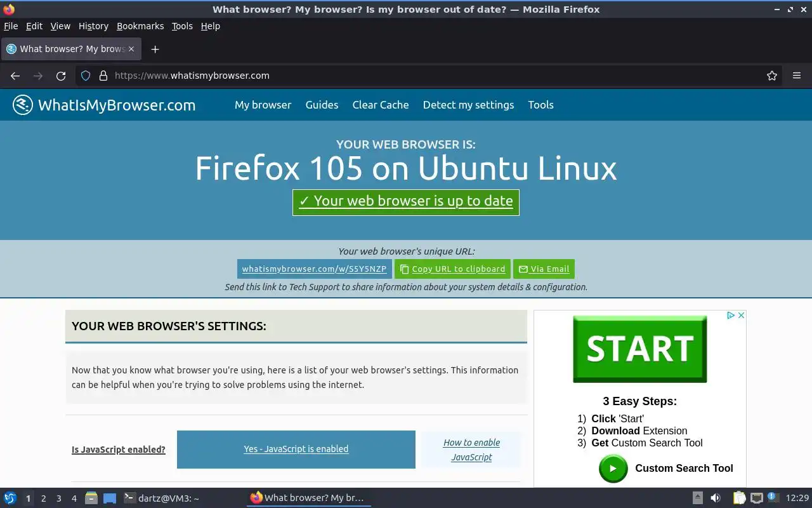The width and height of the screenshot is (812, 508).
Task: Open the Guides navigation item
Action: pos(322,105)
